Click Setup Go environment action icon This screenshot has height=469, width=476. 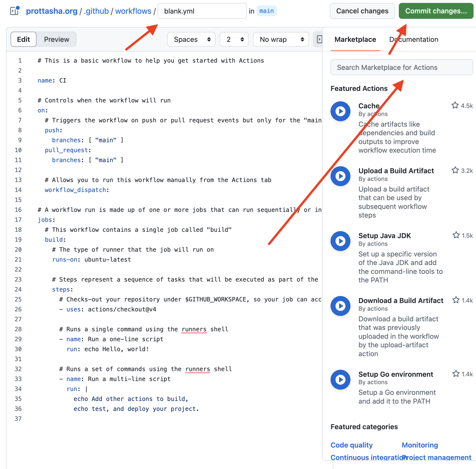tap(340, 379)
